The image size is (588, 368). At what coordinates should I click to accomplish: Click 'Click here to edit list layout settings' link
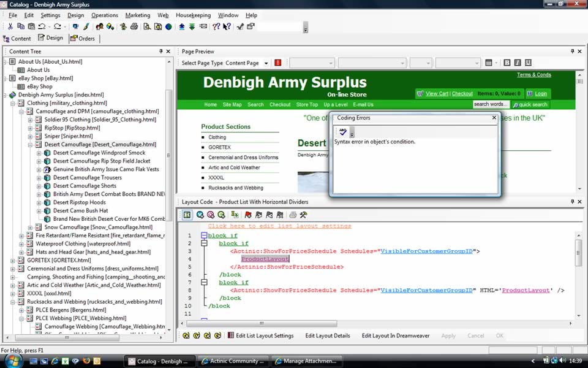click(279, 226)
